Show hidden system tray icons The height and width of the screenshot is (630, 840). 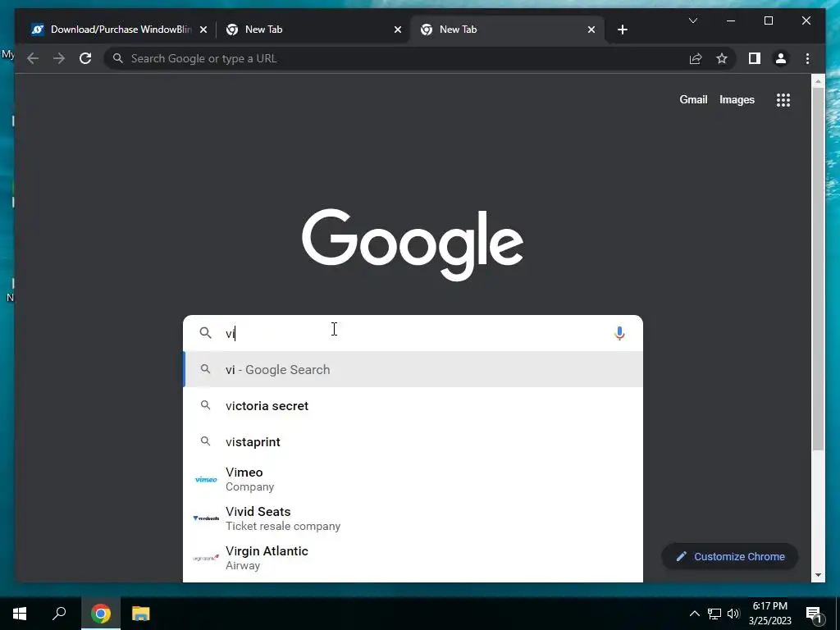click(x=694, y=614)
